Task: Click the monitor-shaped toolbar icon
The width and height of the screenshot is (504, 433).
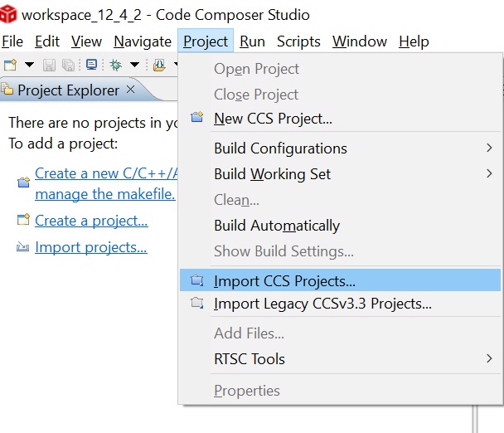Action: click(x=91, y=65)
